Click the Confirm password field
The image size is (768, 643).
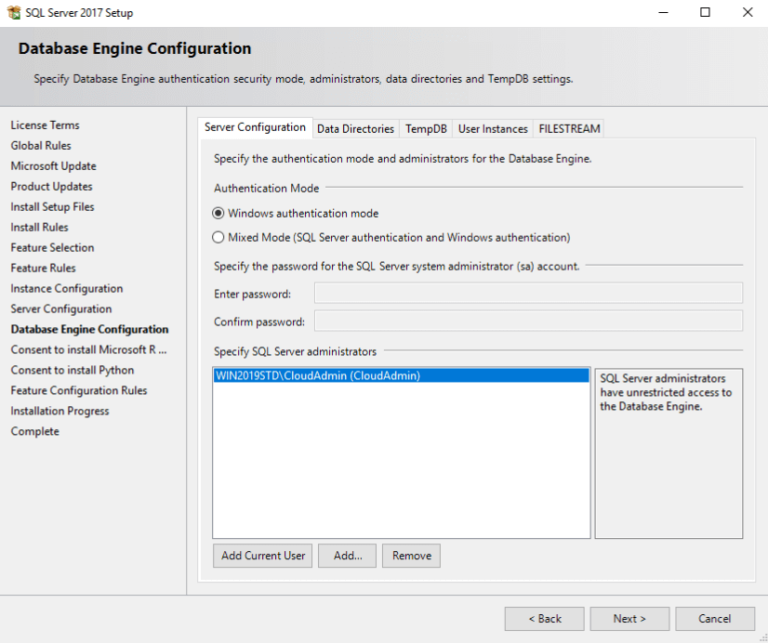[x=527, y=321]
